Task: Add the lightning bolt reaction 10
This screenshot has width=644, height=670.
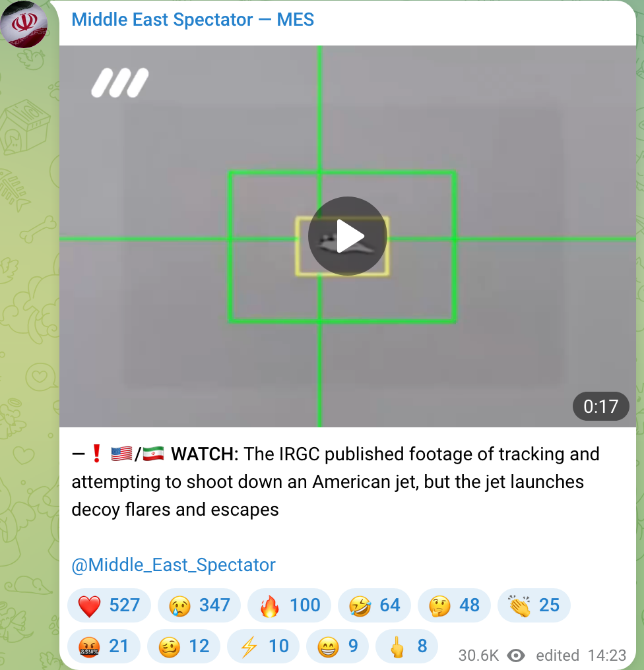Action: point(263,646)
